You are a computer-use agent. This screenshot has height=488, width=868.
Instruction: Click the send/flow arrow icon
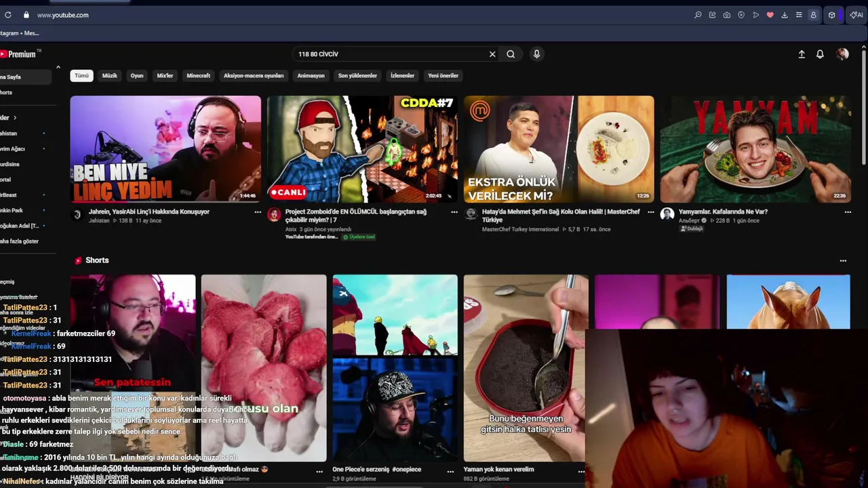click(755, 15)
